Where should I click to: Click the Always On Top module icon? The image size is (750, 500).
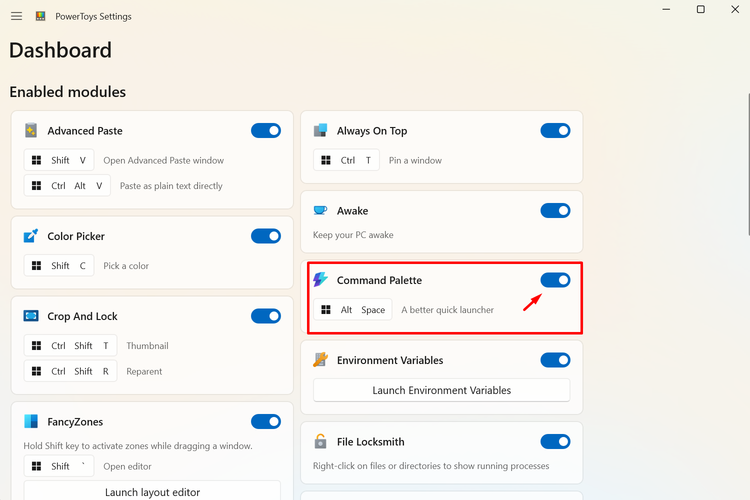click(320, 130)
